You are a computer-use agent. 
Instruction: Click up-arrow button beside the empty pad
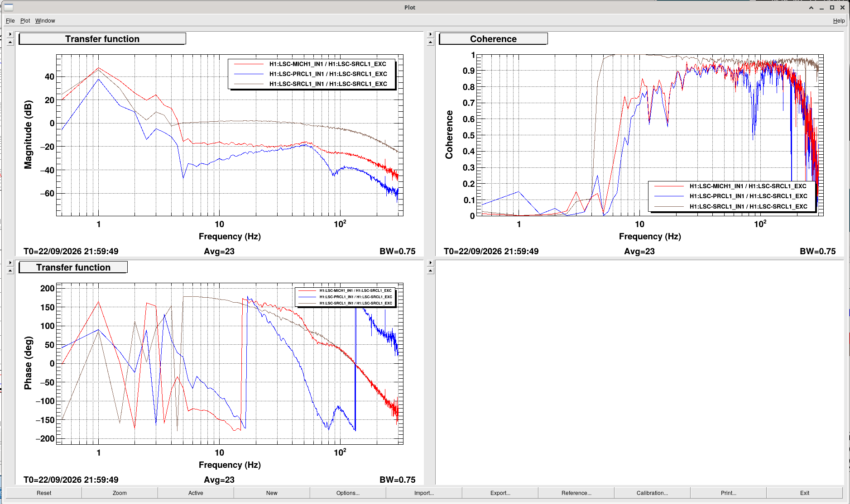(x=431, y=271)
